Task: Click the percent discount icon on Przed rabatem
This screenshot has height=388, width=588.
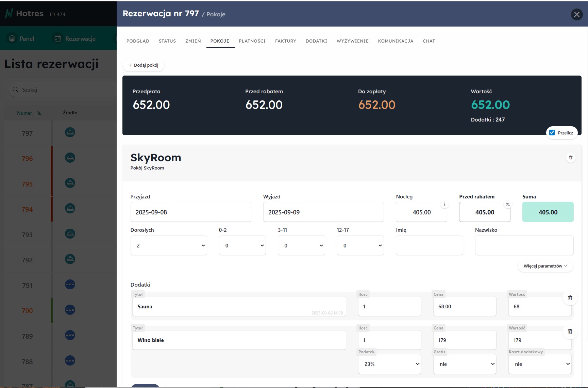Action: tap(508, 205)
